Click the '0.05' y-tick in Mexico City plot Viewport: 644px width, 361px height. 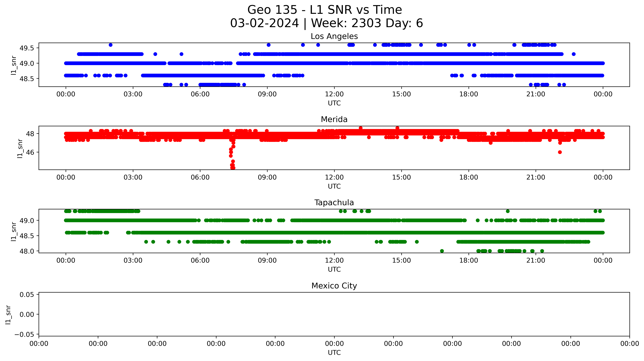[27, 295]
